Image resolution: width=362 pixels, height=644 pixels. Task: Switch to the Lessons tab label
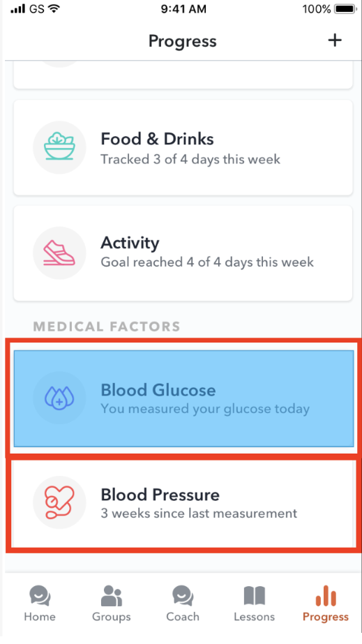(x=255, y=617)
